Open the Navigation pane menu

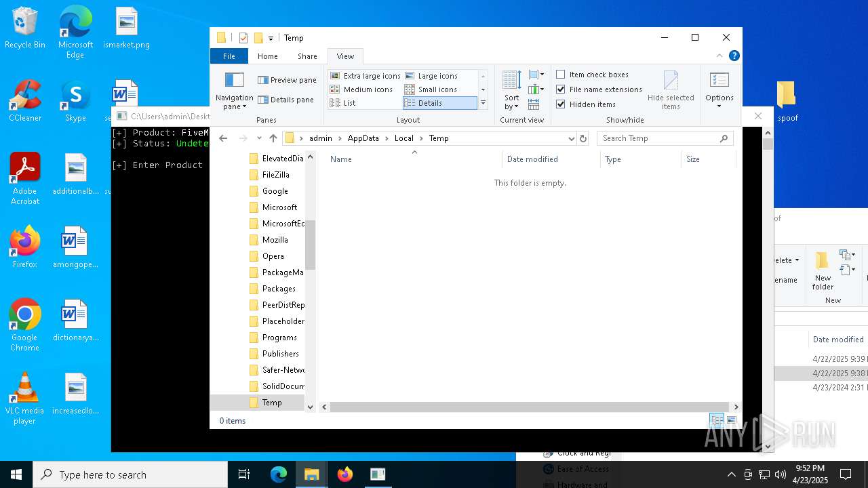[x=234, y=90]
